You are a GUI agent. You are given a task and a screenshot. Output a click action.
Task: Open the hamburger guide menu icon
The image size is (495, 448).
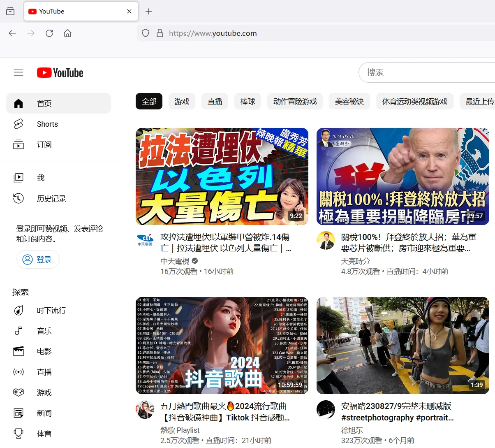19,72
